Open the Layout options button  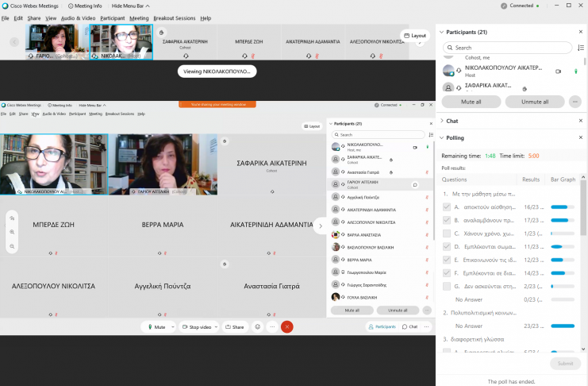[415, 36]
